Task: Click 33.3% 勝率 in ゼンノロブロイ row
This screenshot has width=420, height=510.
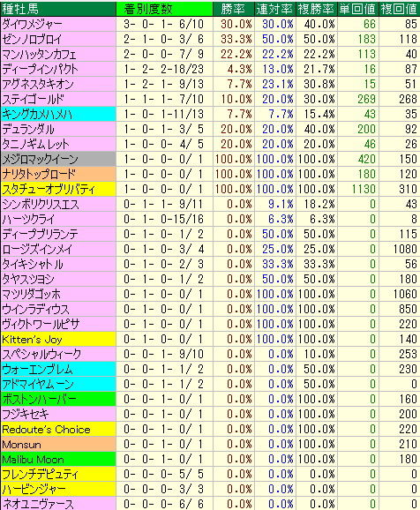Action: [x=236, y=40]
